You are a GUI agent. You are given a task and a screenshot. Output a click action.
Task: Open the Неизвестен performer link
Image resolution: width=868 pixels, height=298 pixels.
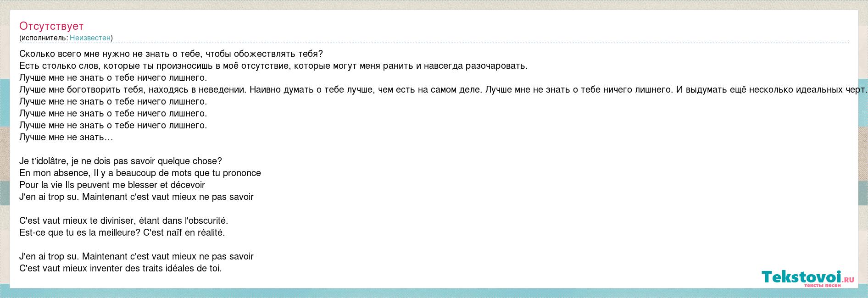tap(90, 38)
